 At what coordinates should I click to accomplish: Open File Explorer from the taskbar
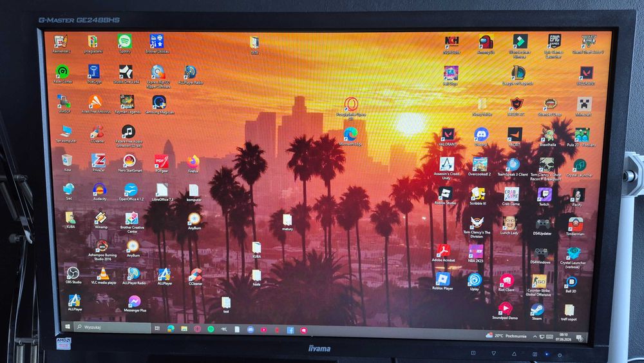(x=184, y=328)
